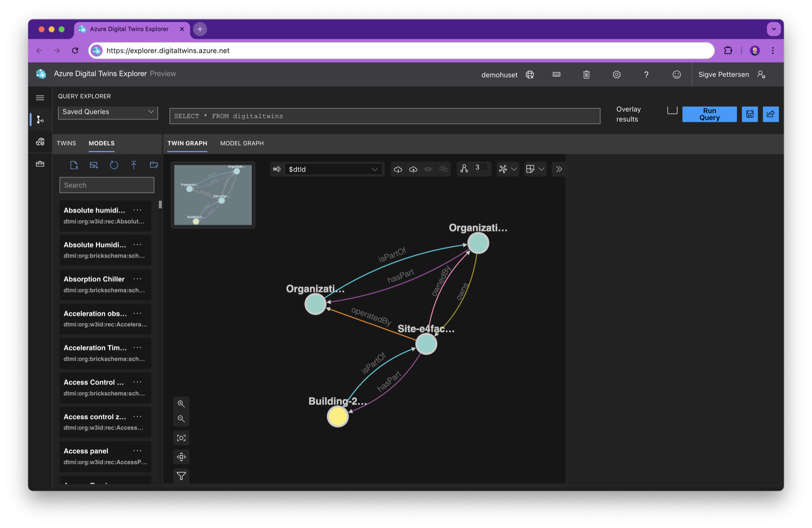Switch to the TWINS tab
Image resolution: width=812 pixels, height=528 pixels.
[x=66, y=143]
